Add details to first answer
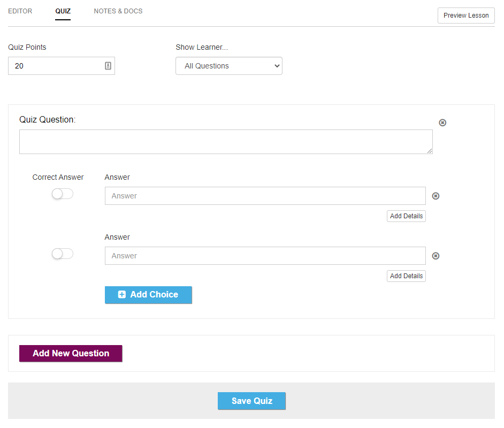Image resolution: width=504 pixels, height=428 pixels. point(406,216)
